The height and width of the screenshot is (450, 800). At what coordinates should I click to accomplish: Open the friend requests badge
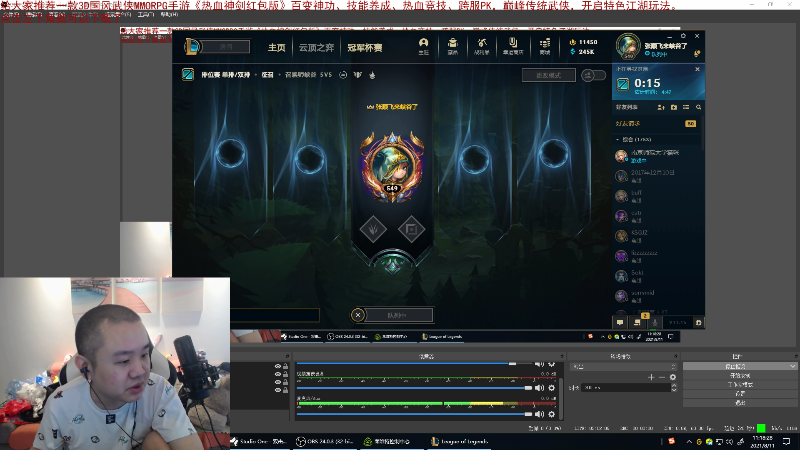click(690, 123)
